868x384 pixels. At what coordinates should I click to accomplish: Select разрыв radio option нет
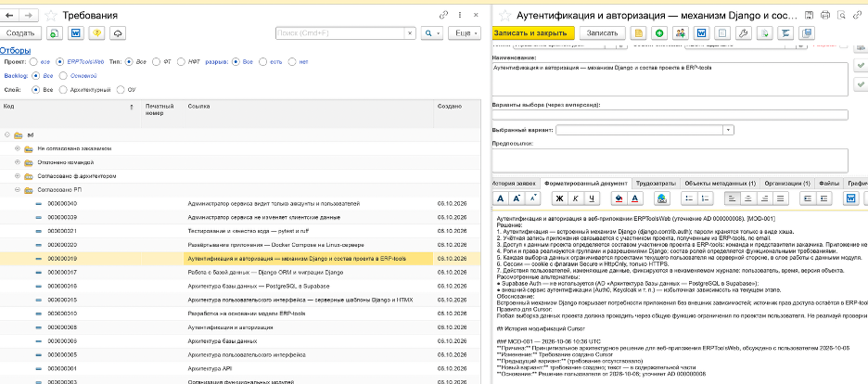click(x=292, y=62)
